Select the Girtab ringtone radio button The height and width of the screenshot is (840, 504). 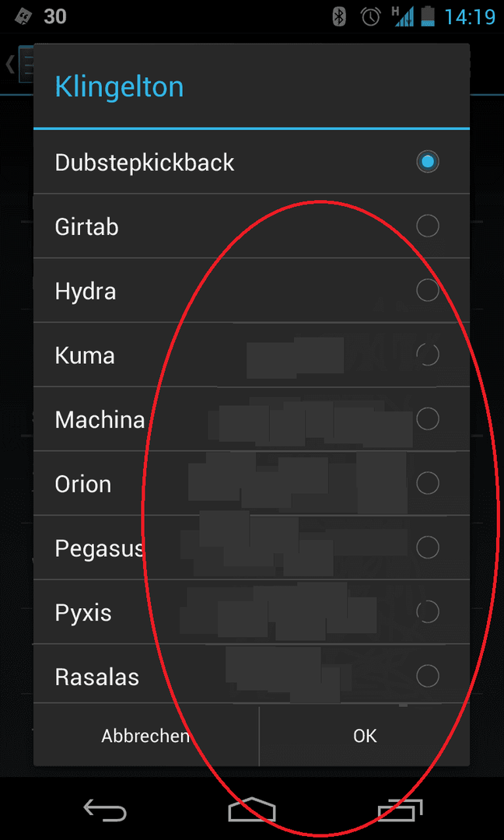point(428,226)
